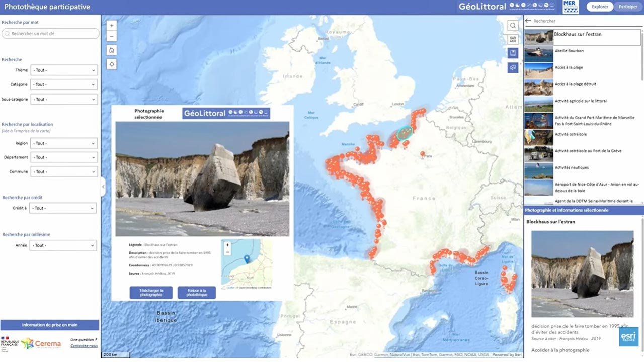
Task: Select Abeille Bourbon in photo list
Action: tap(569, 51)
